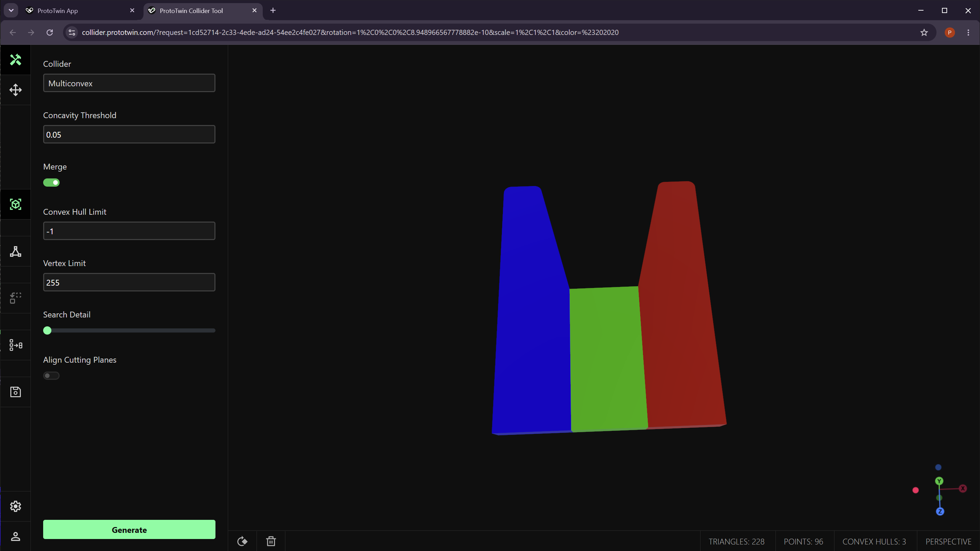The width and height of the screenshot is (980, 551).
Task: Click the "TRIANGLES: 228" status text
Action: [x=736, y=541]
